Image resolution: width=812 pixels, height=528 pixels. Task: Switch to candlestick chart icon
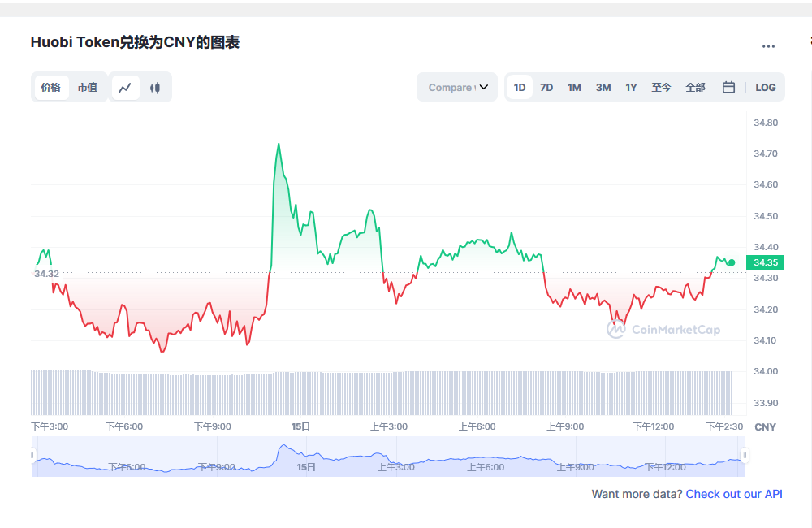pyautogui.click(x=155, y=88)
